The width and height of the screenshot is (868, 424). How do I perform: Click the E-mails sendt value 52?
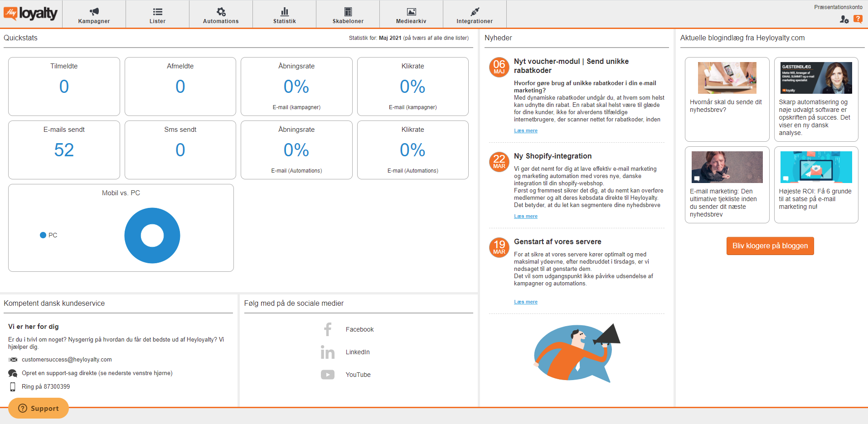(64, 150)
